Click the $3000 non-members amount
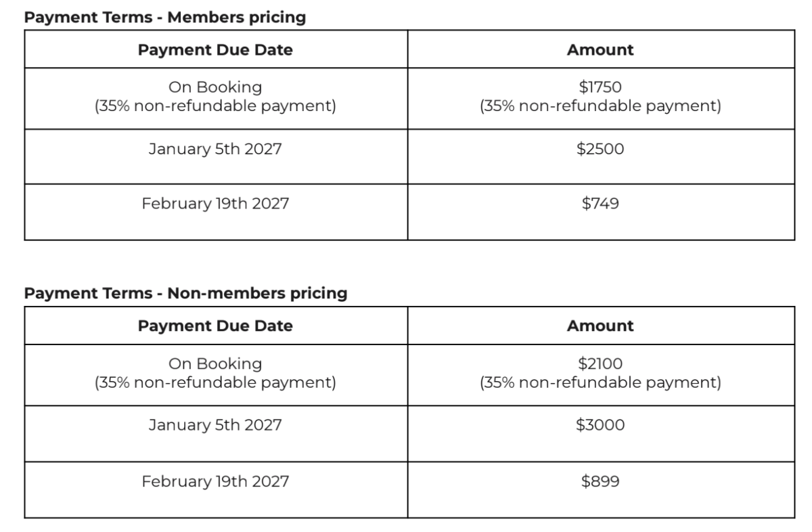This screenshot has height=532, width=812. pyautogui.click(x=600, y=425)
